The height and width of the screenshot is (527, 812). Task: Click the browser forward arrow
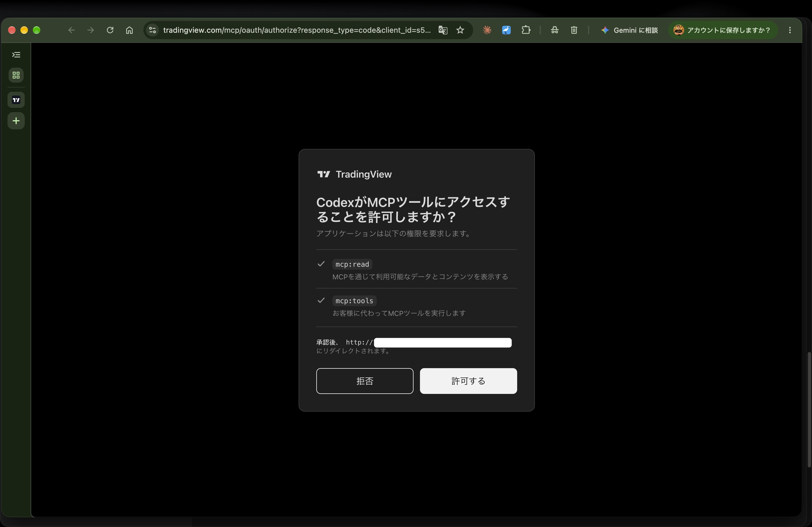(90, 30)
